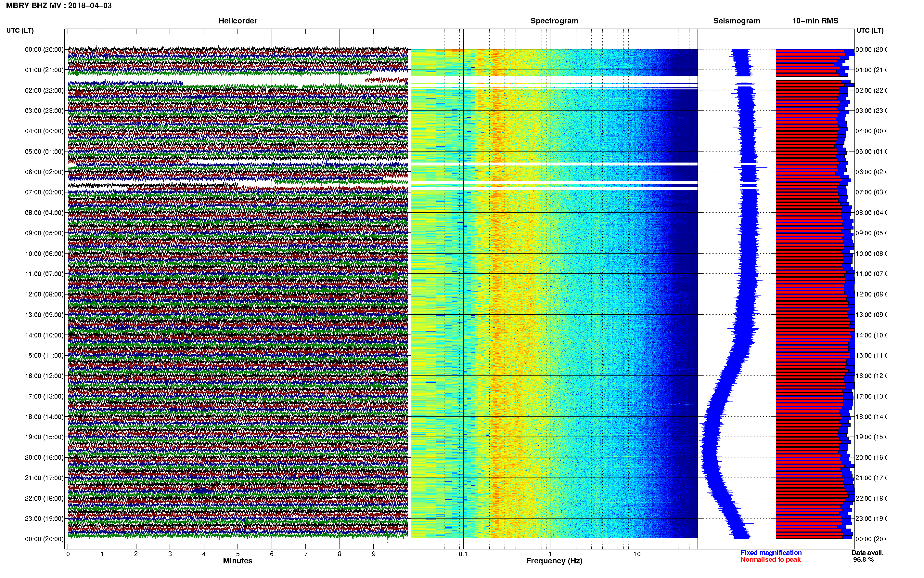Click the left '12:00 (08:00)' time label
This screenshot has height=578, width=924.
(44, 294)
